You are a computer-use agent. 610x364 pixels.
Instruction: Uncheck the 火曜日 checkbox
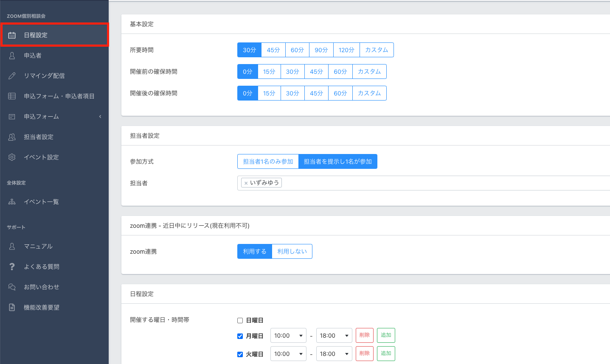click(x=240, y=354)
